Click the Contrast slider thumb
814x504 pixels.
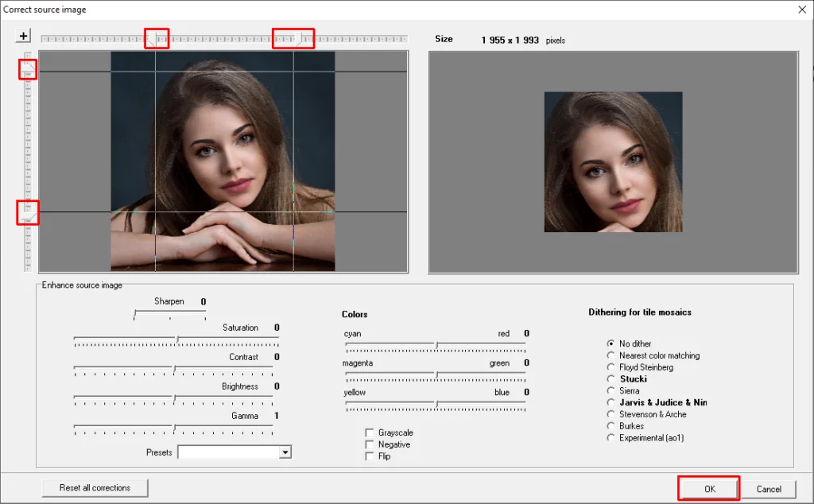(174, 370)
